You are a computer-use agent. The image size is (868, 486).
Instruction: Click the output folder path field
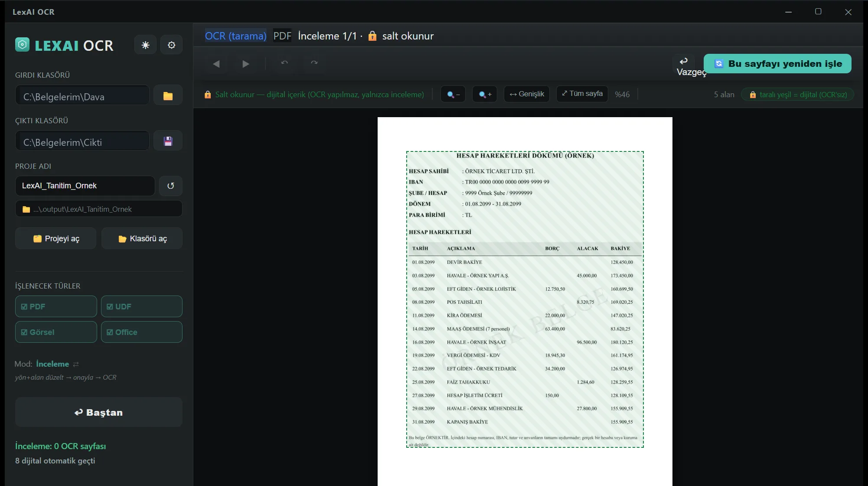tap(82, 141)
